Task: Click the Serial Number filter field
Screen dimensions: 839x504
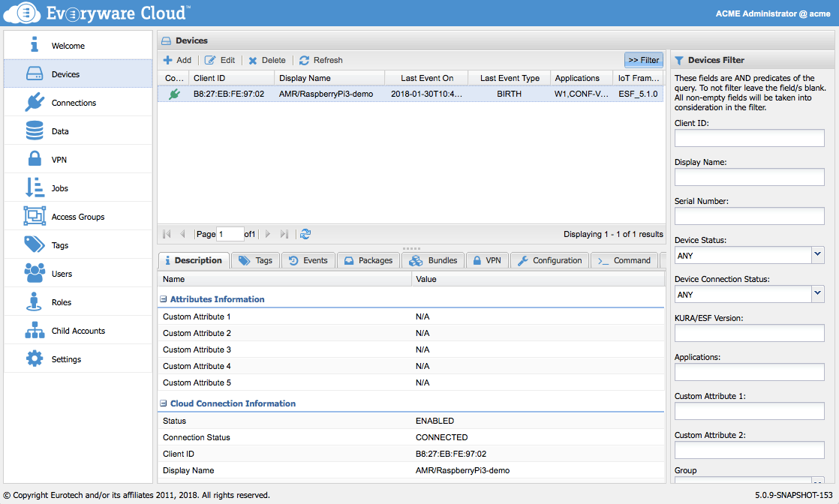Action: point(749,215)
